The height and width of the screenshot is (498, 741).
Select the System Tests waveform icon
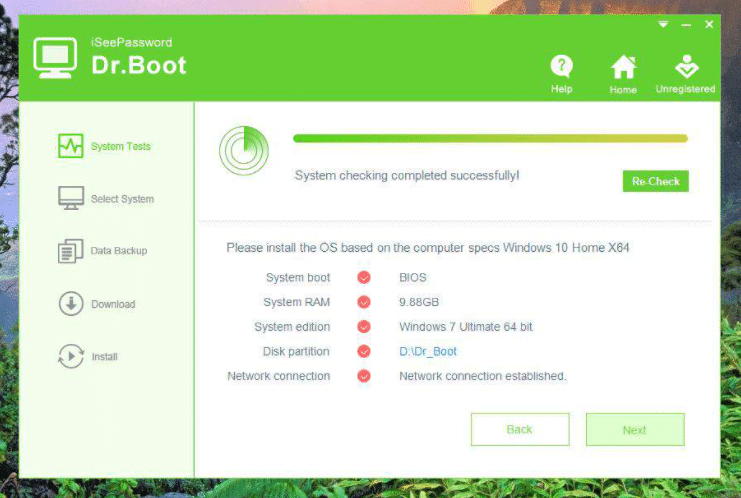[x=70, y=146]
